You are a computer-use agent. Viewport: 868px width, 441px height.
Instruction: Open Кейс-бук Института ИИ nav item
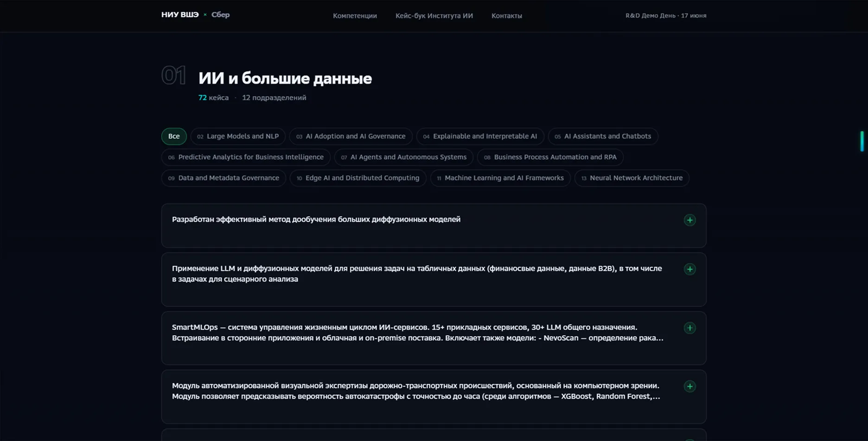434,16
